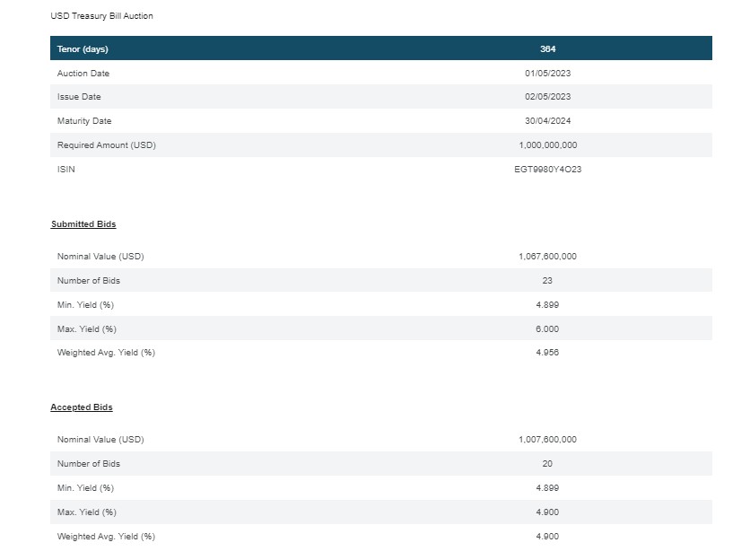This screenshot has width=750, height=560.
Task: Select the auction date 01/05/2023
Action: point(547,74)
